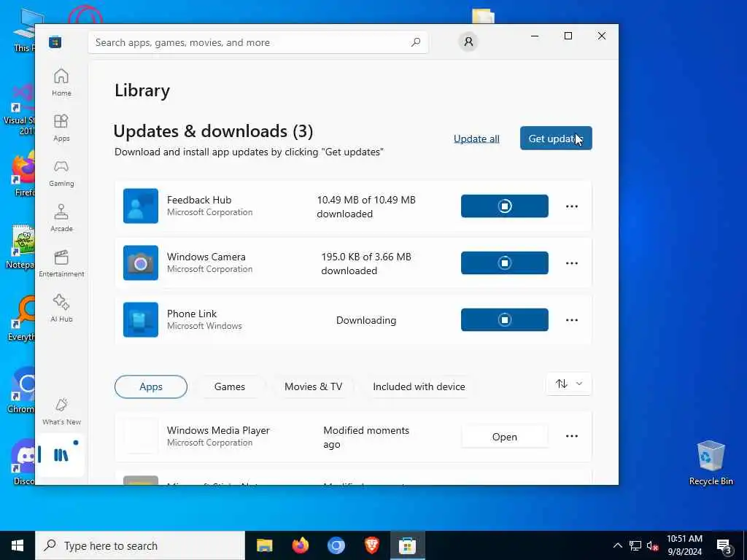The height and width of the screenshot is (560, 747).
Task: Click the Feedback Hub app icon
Action: [x=141, y=206]
